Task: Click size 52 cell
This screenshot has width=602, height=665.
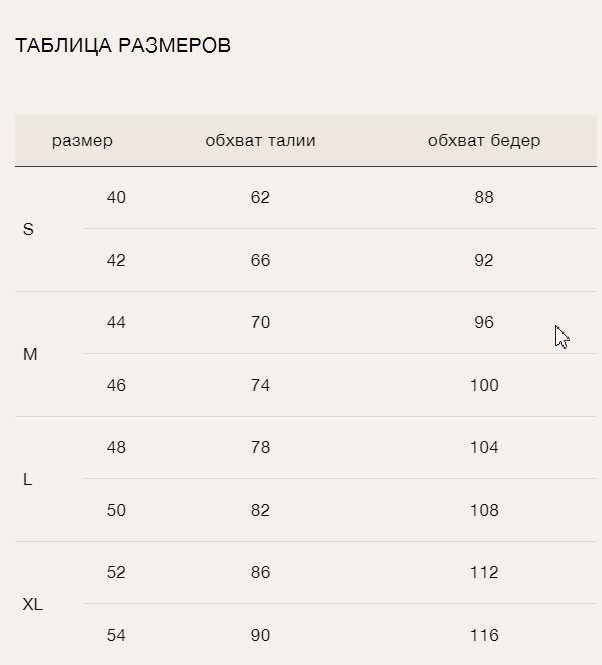Action: click(x=116, y=573)
